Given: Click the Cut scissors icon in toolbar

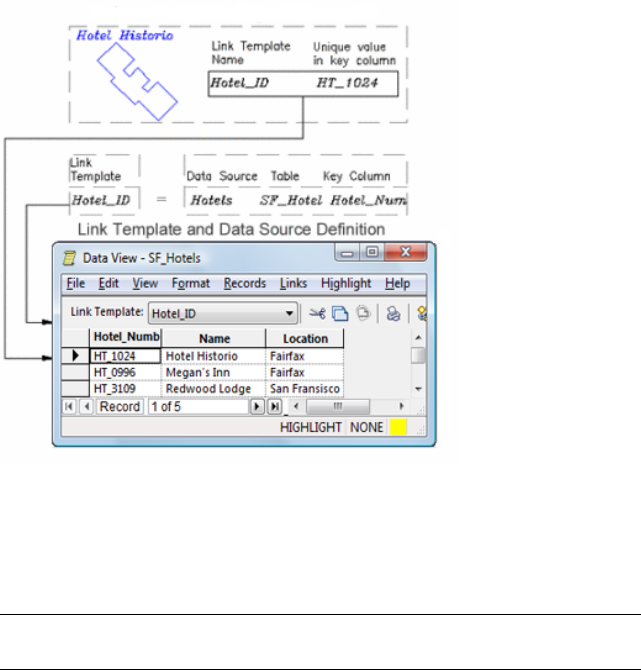Looking at the screenshot, I should click(x=317, y=314).
